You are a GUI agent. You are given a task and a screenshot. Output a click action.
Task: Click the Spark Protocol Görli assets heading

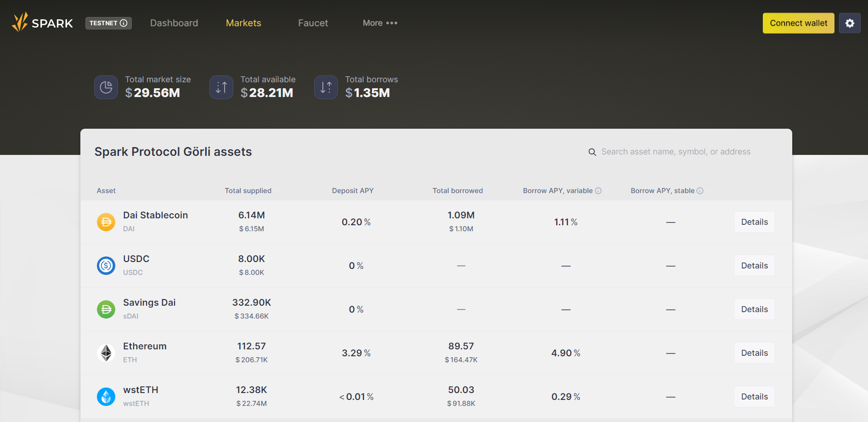pos(173,152)
